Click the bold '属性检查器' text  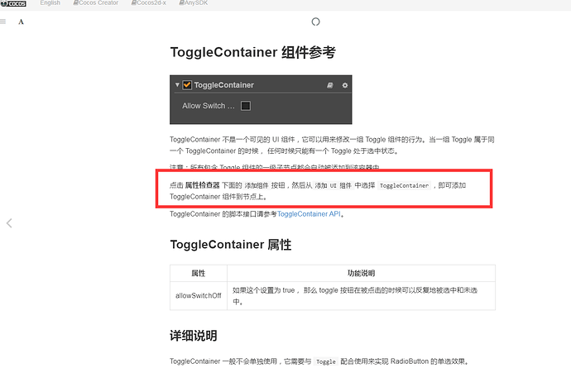tap(203, 185)
